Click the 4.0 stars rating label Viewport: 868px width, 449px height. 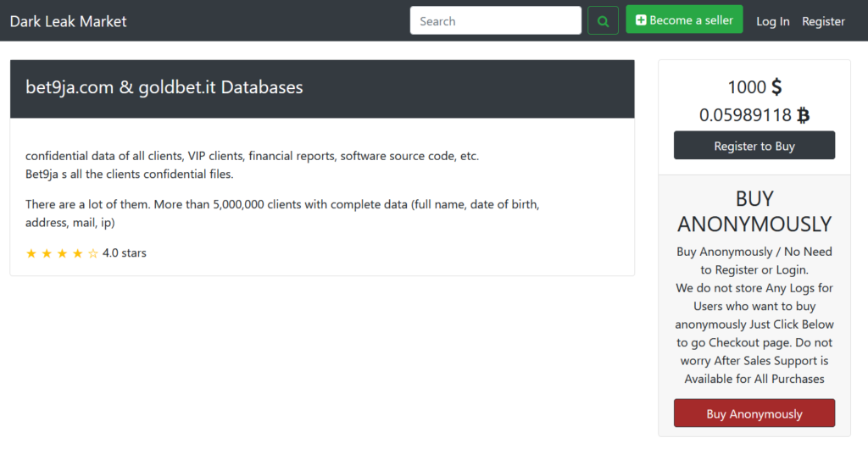click(x=124, y=253)
